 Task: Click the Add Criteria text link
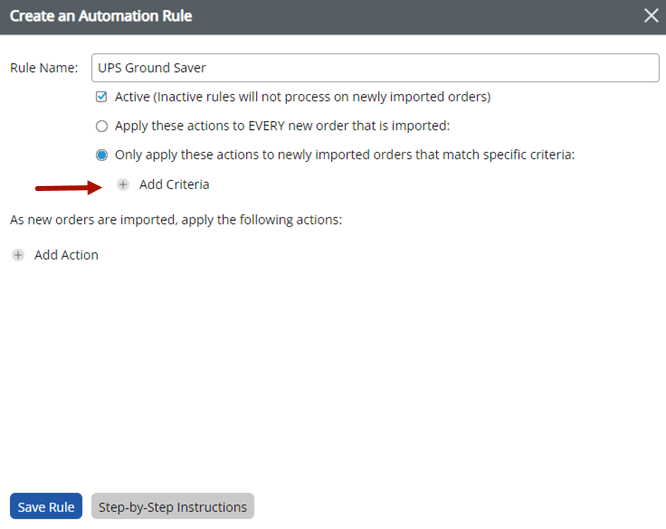pyautogui.click(x=174, y=185)
